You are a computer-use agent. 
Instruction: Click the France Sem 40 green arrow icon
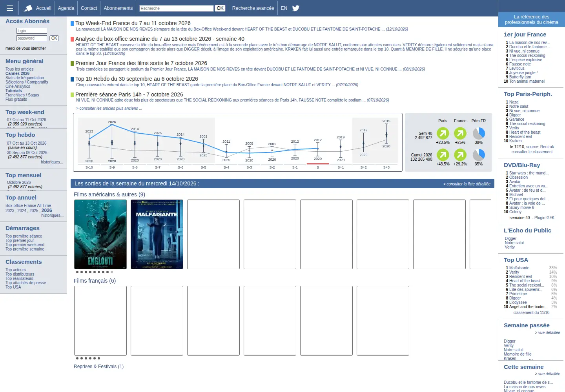460,133
